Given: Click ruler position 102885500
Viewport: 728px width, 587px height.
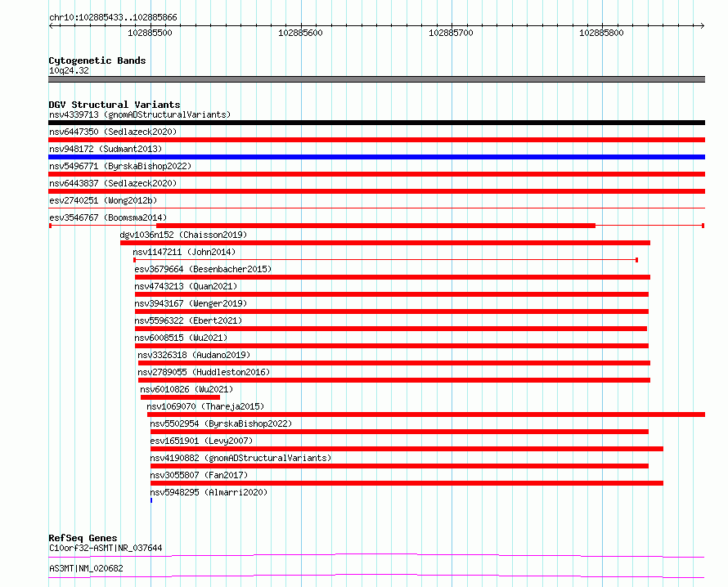Looking at the screenshot, I should 150,33.
